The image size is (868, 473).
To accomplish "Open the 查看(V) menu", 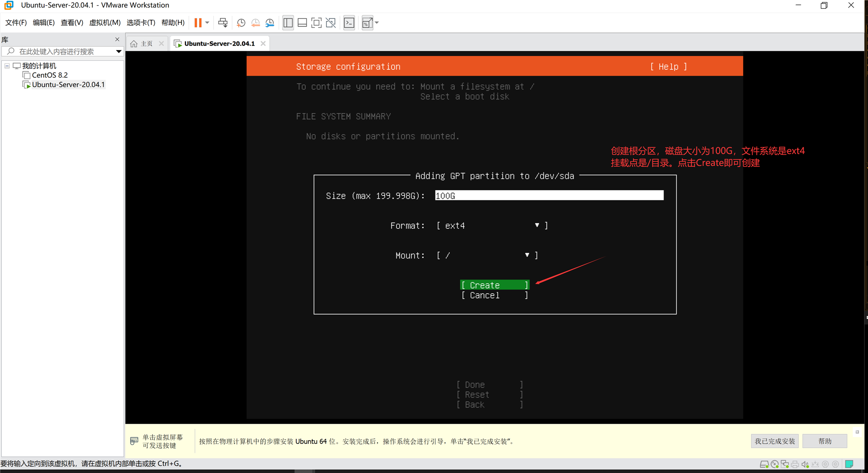I will pyautogui.click(x=72, y=23).
